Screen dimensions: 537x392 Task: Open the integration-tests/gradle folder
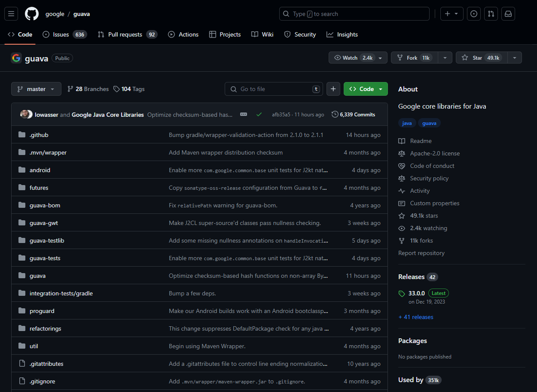pos(61,293)
